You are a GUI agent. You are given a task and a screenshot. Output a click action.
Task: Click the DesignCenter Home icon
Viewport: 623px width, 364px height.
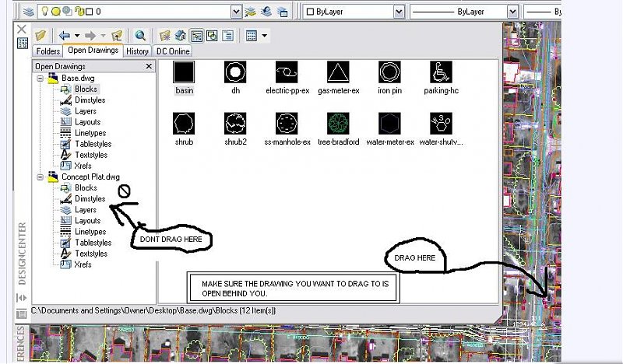[x=181, y=36]
